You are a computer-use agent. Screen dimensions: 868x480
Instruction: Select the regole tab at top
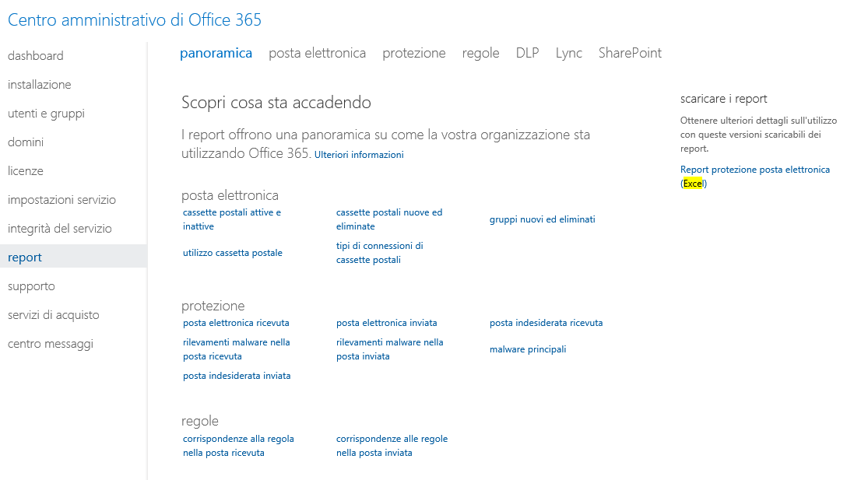[480, 53]
